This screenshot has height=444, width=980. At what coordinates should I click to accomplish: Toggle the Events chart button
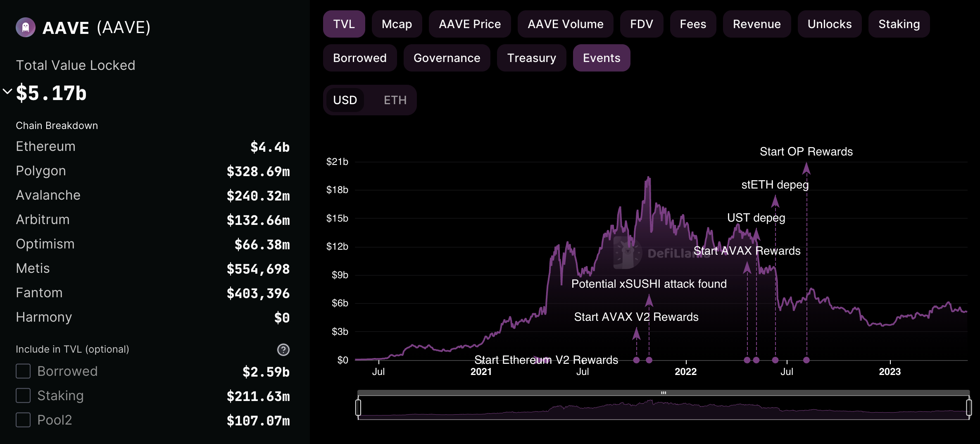pyautogui.click(x=602, y=58)
